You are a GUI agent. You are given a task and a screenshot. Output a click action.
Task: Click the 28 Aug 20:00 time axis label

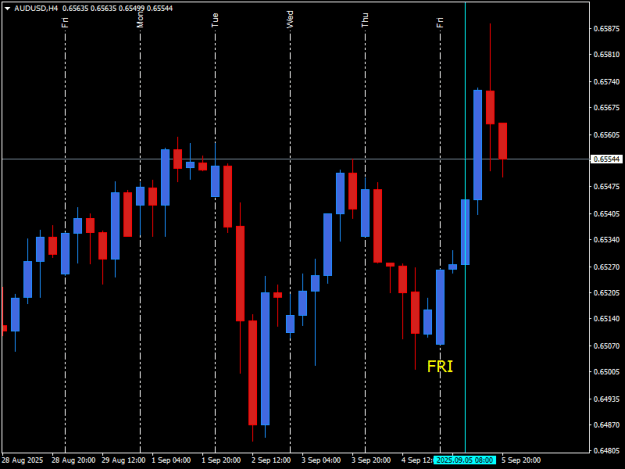pyautogui.click(x=73, y=460)
